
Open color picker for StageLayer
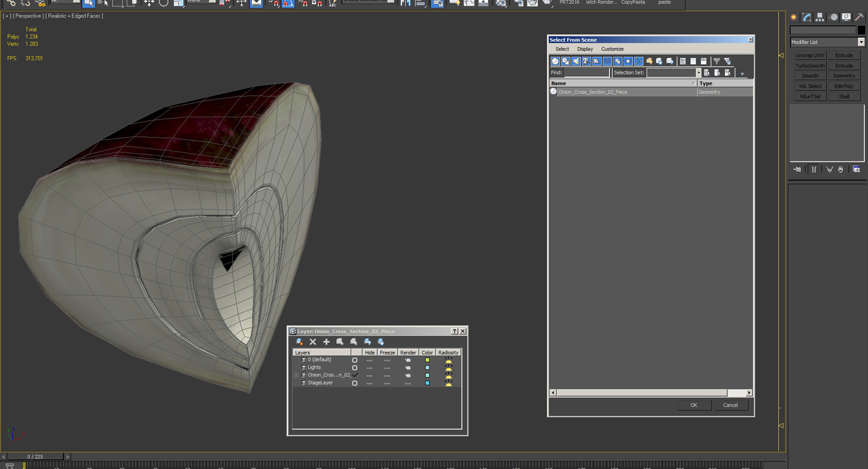click(x=427, y=383)
